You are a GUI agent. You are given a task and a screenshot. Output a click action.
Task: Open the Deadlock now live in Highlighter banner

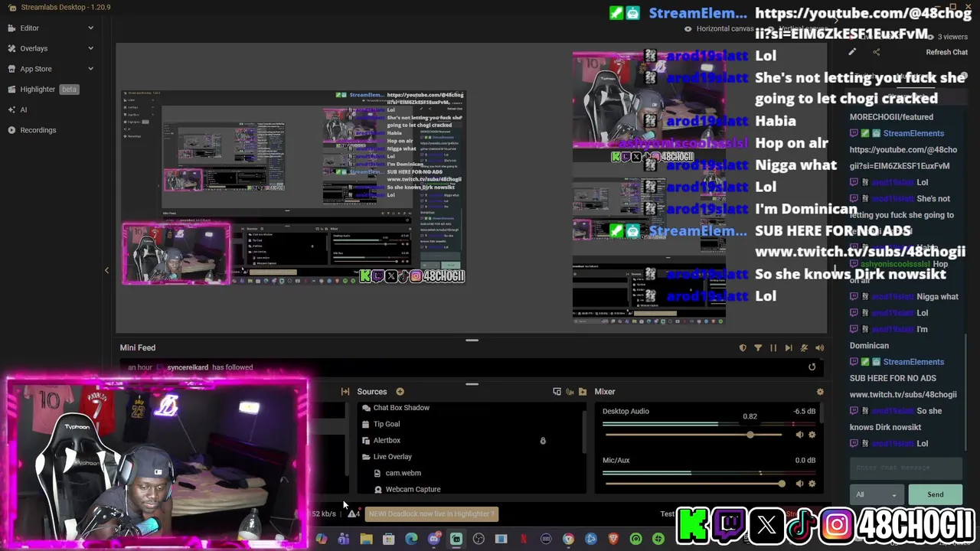point(432,514)
